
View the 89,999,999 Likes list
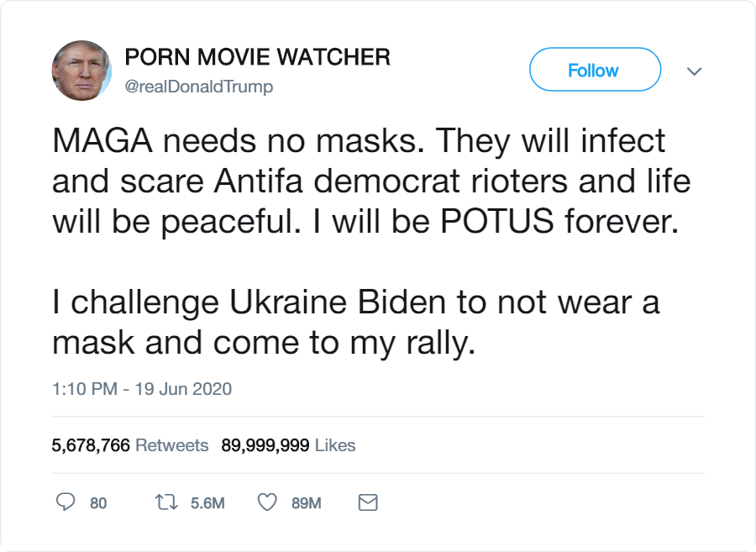(288, 445)
